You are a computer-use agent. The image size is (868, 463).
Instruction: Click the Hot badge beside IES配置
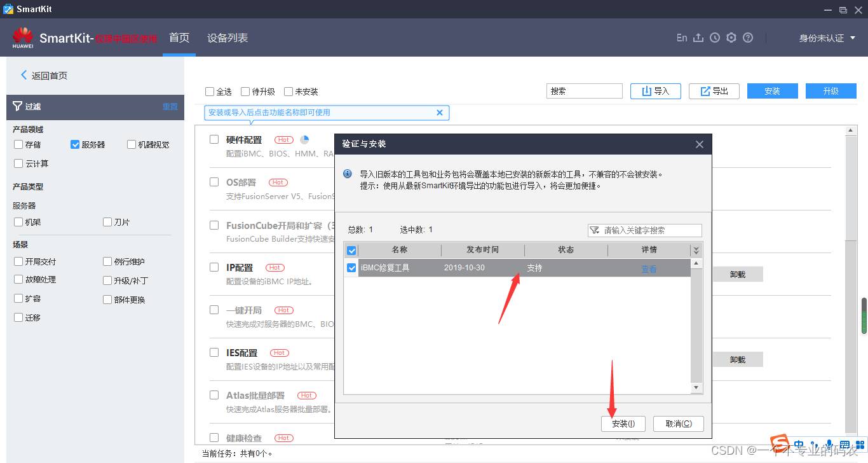279,352
